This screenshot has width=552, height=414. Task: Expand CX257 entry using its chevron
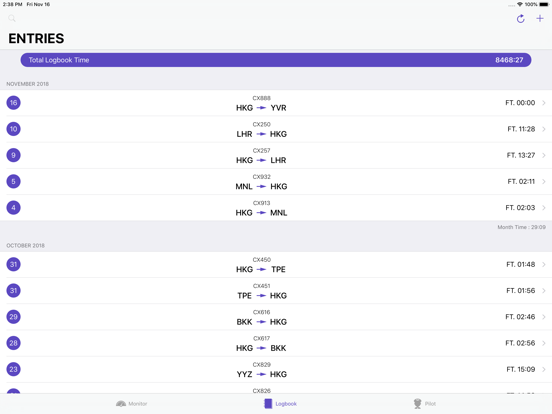544,155
